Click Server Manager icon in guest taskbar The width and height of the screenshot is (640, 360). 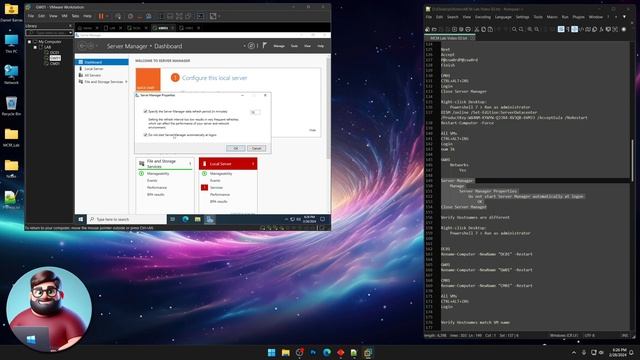coord(209,220)
